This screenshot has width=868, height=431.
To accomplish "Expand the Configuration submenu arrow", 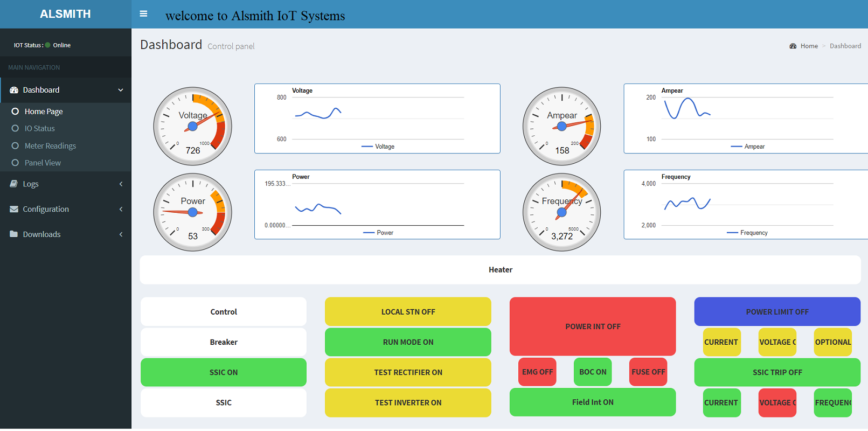I will click(121, 209).
